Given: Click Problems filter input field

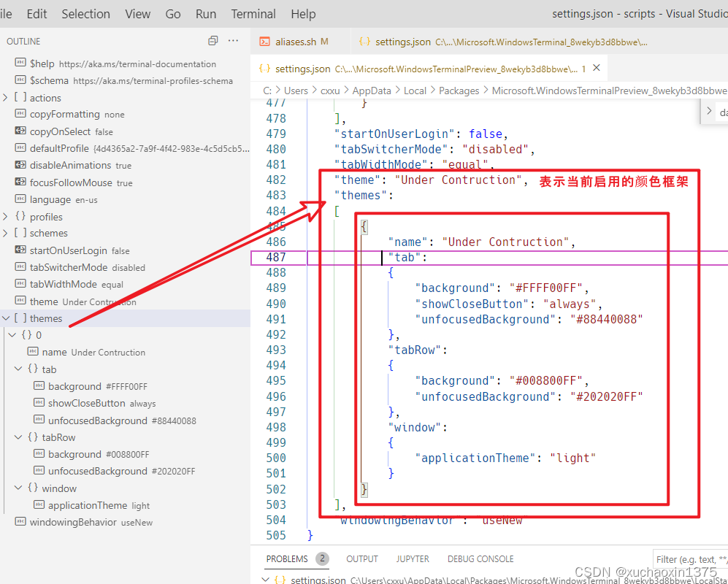Looking at the screenshot, I should point(690,559).
